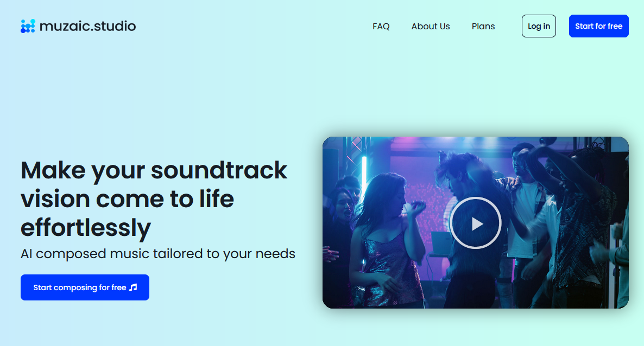Click the 'AI composed music tailored' subtitle
The height and width of the screenshot is (346, 644).
click(x=157, y=254)
